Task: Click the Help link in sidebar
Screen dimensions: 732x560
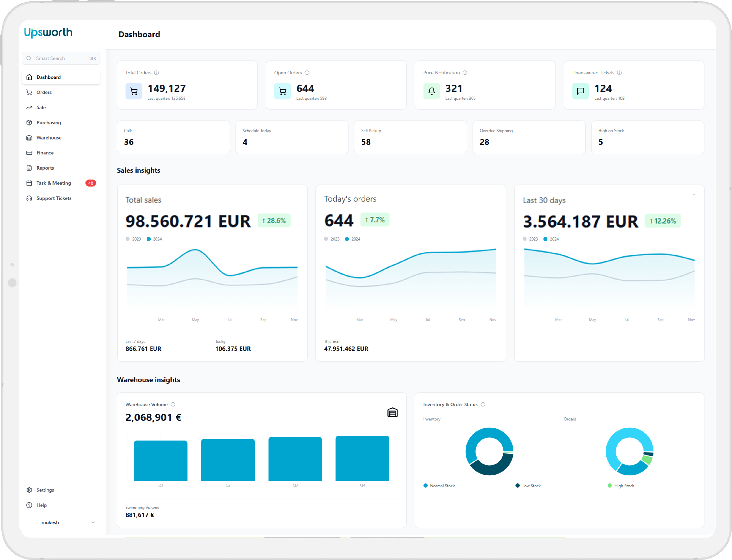Action: click(x=41, y=505)
